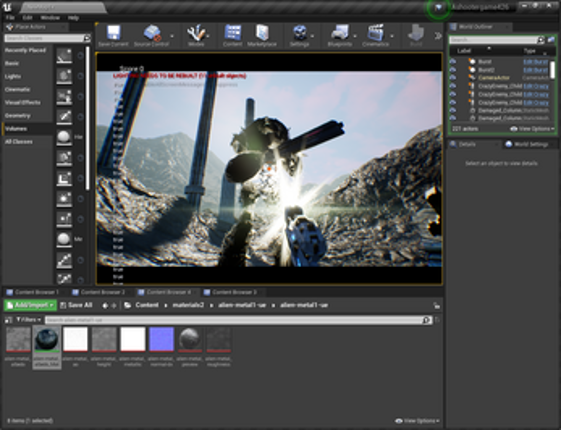The width and height of the screenshot is (561, 430).
Task: Click the materials2 breadcrumb
Action: [188, 305]
